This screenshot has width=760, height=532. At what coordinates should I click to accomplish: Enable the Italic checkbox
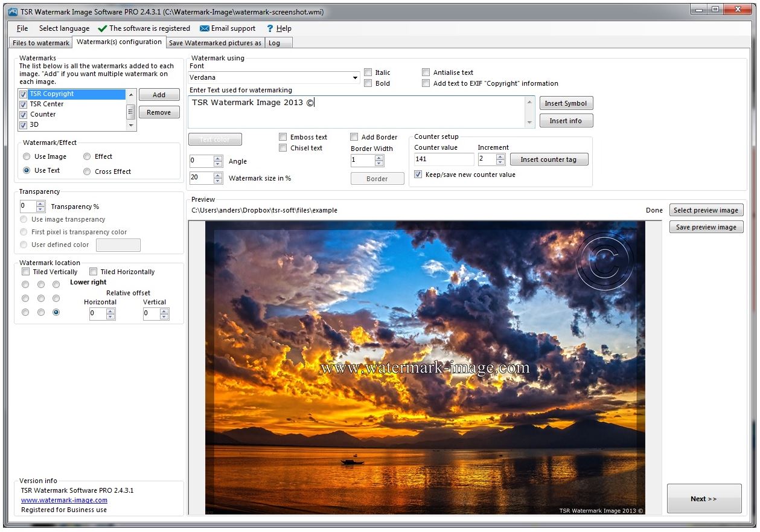click(x=368, y=72)
